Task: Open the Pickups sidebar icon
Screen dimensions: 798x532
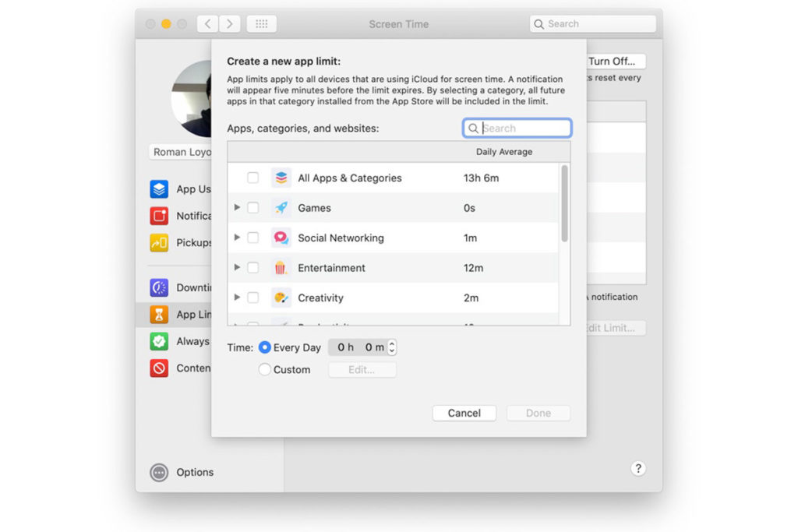Action: pos(159,242)
